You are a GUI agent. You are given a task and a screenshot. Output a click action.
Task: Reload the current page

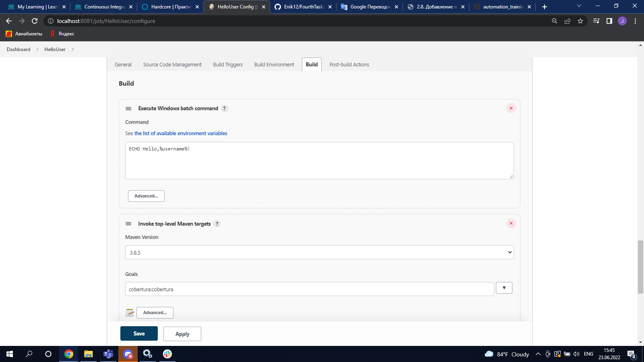click(35, 21)
